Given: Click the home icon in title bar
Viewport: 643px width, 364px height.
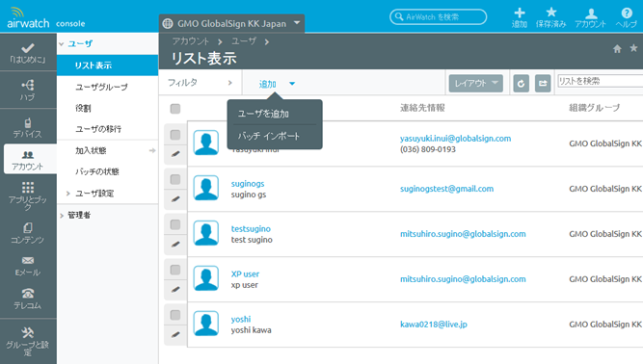Looking at the screenshot, I should (x=617, y=49).
